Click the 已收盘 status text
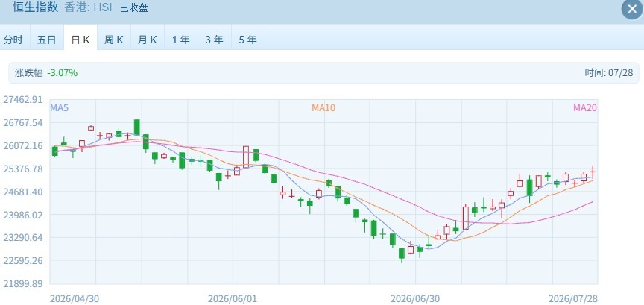The width and height of the screenshot is (644, 305). 134,7
